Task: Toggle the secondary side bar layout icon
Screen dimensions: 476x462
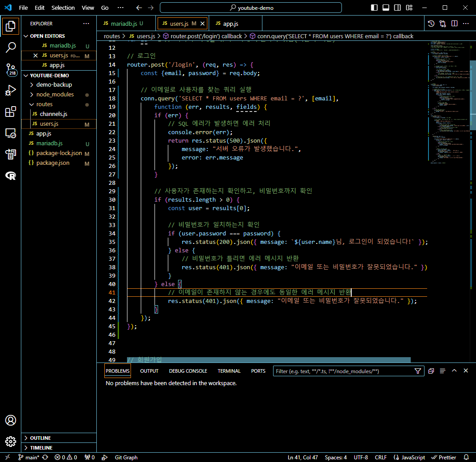Action: coord(397,8)
